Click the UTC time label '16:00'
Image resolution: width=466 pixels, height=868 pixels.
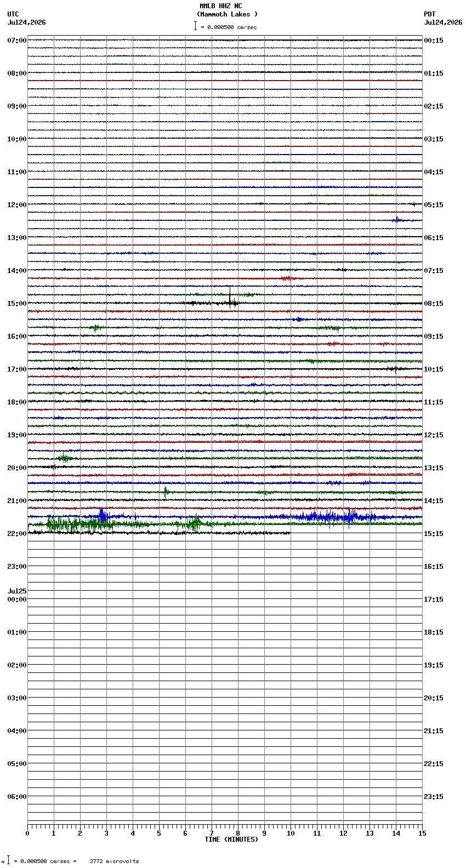(x=17, y=336)
